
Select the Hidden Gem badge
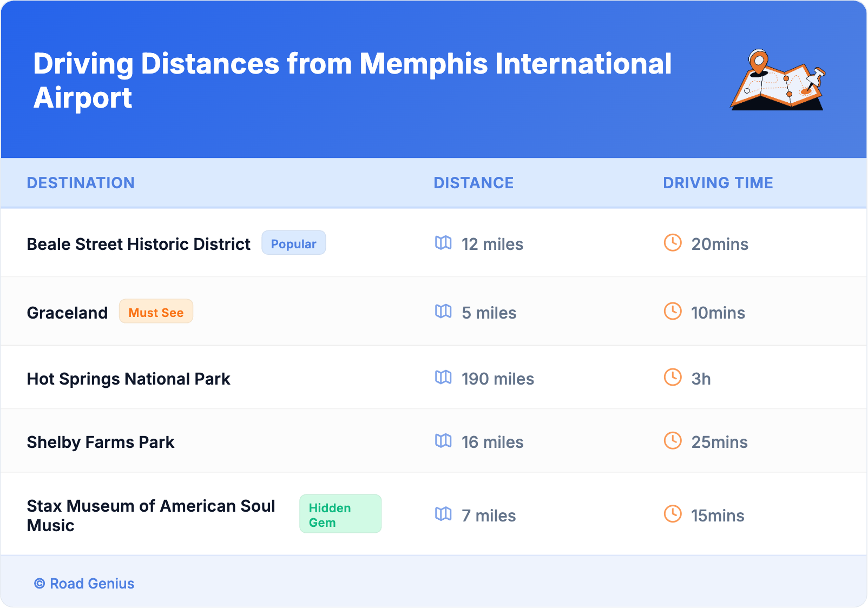(340, 514)
